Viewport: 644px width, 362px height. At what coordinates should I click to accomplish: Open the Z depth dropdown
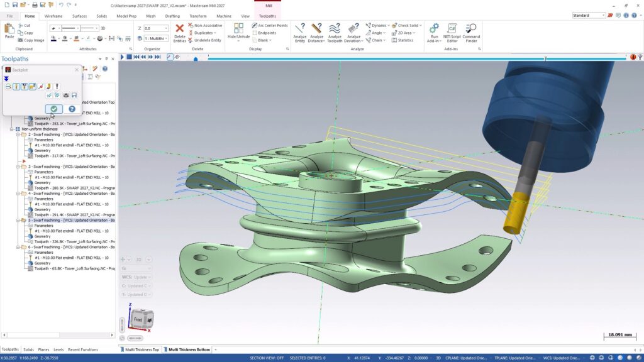click(166, 28)
